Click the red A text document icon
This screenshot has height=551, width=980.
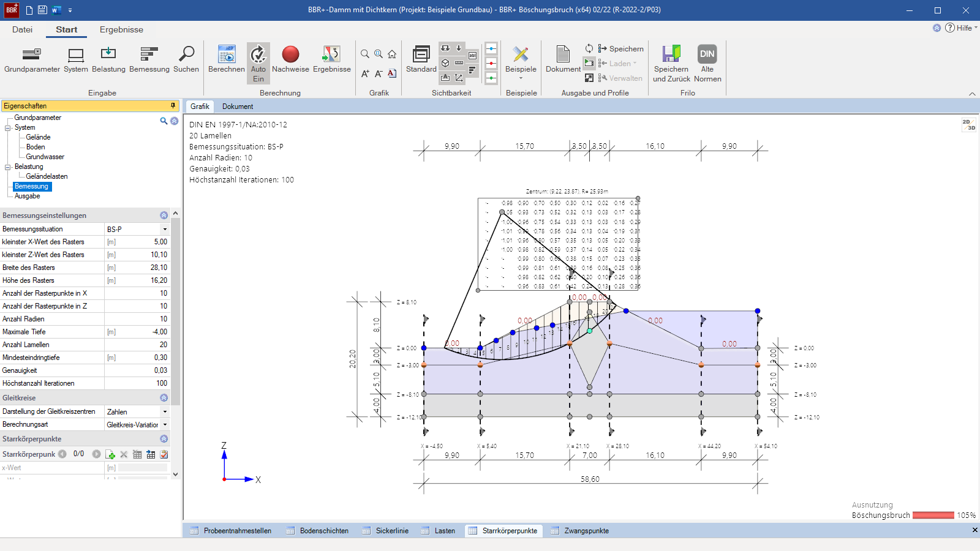coord(392,73)
